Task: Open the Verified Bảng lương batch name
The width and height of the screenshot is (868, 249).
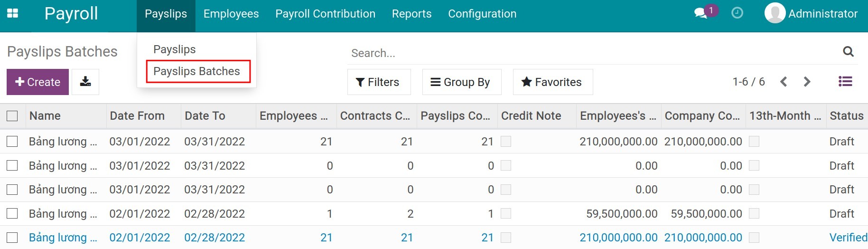Action: click(x=63, y=238)
